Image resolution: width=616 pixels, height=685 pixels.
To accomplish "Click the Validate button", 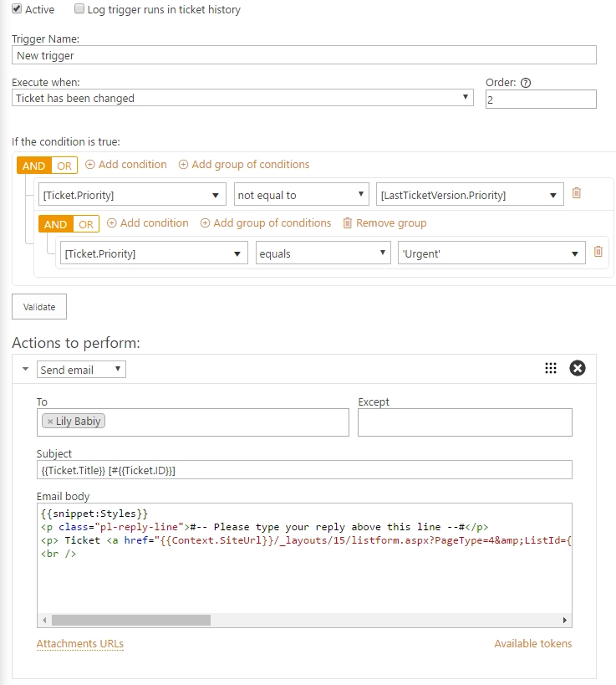I will (x=39, y=307).
